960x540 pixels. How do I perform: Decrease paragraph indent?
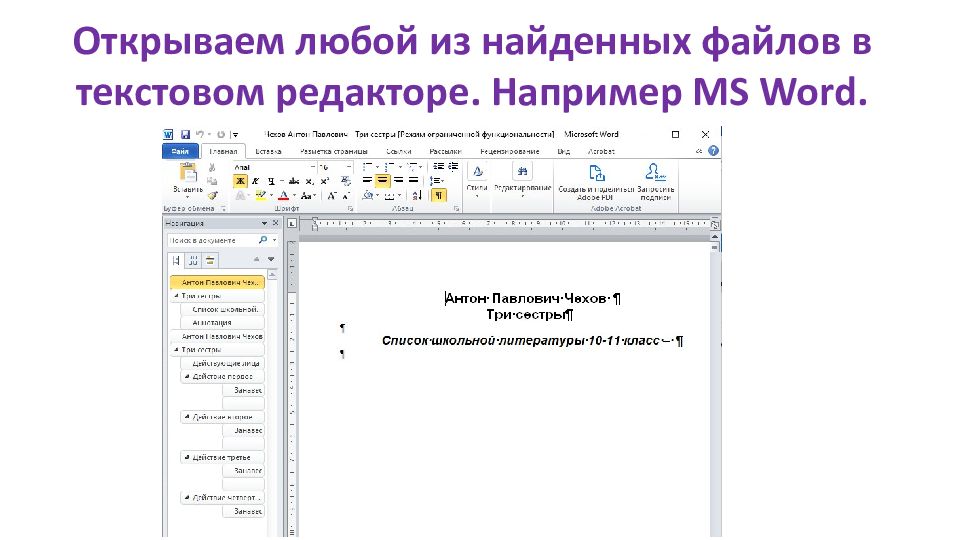click(438, 167)
